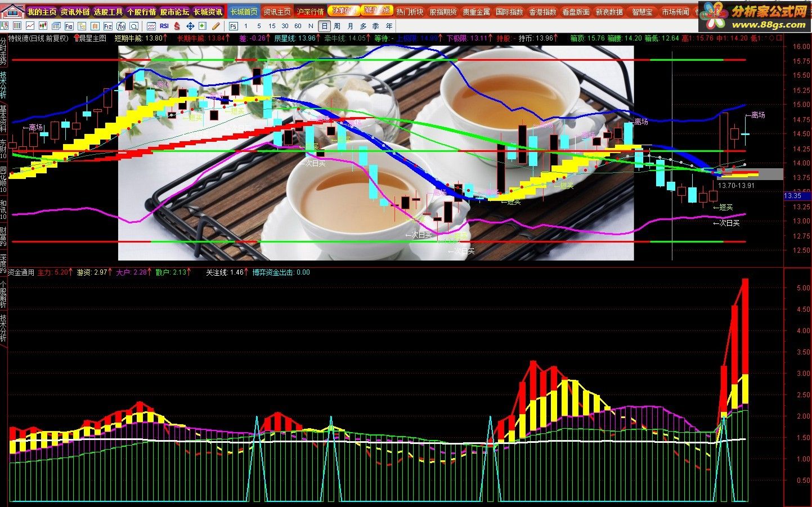Select the N custom period

click(311, 26)
